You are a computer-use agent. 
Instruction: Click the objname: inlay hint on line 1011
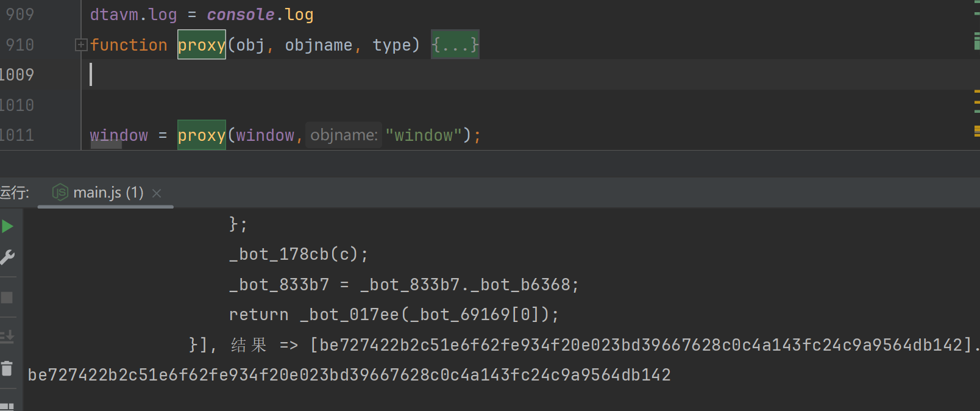[344, 135]
